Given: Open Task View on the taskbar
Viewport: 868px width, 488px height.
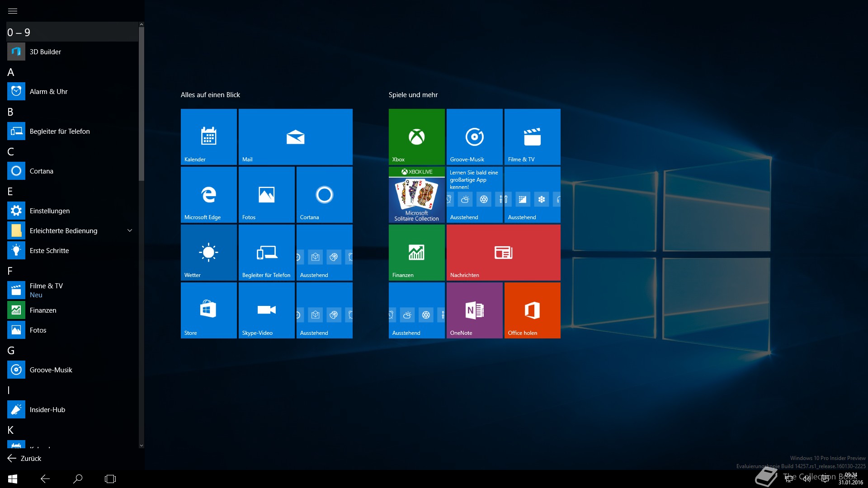Looking at the screenshot, I should [x=110, y=479].
